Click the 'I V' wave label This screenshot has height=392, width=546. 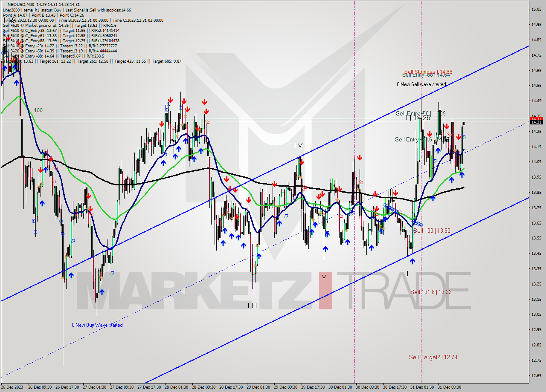coord(298,145)
